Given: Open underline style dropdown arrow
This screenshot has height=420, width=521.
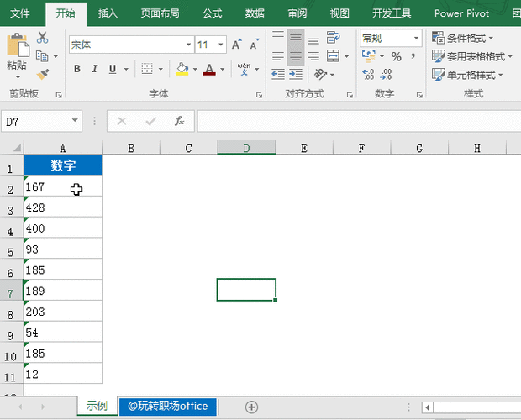Looking at the screenshot, I should point(126,70).
